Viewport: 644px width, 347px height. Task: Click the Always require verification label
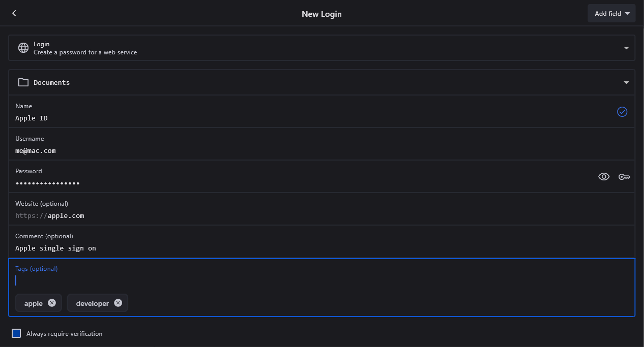coord(65,334)
